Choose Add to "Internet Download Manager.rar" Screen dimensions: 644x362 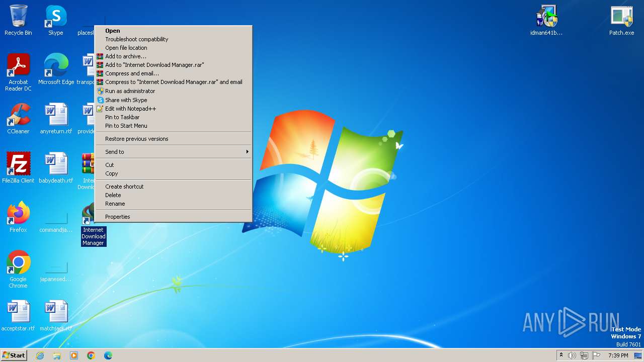[x=173, y=65]
